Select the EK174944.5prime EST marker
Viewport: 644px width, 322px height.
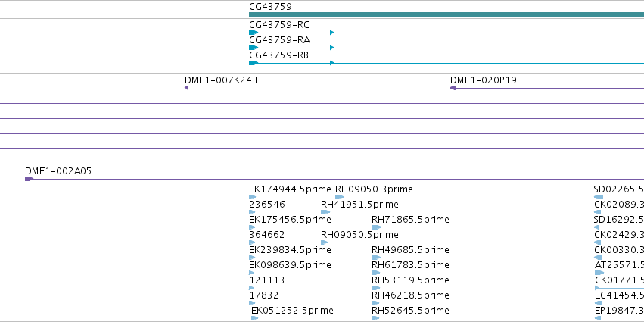(252, 197)
